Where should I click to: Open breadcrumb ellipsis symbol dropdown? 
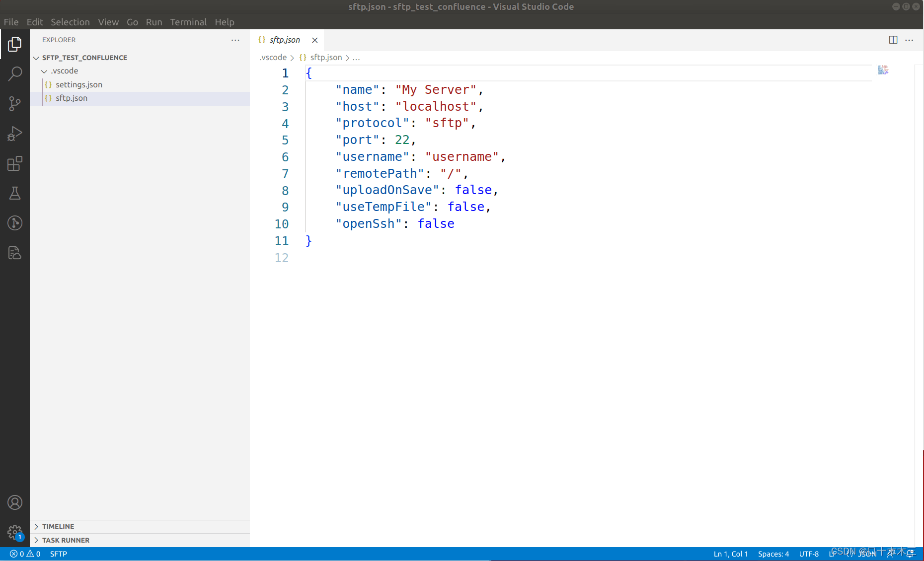(356, 58)
